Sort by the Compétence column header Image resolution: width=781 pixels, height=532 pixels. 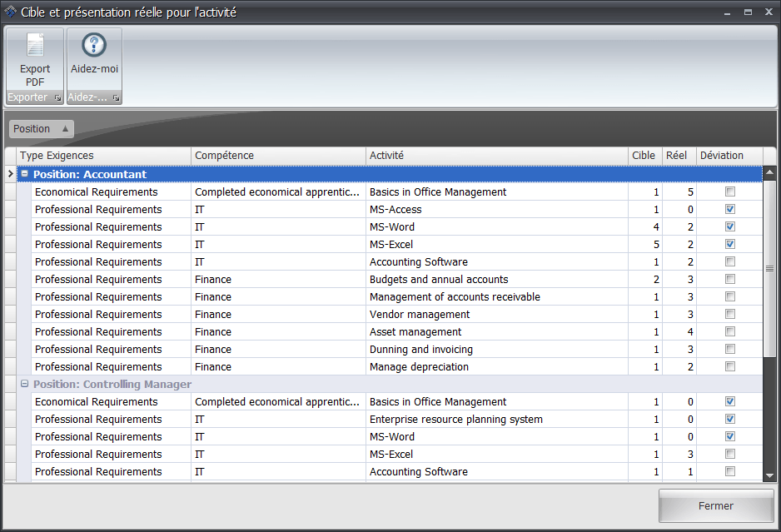click(278, 156)
